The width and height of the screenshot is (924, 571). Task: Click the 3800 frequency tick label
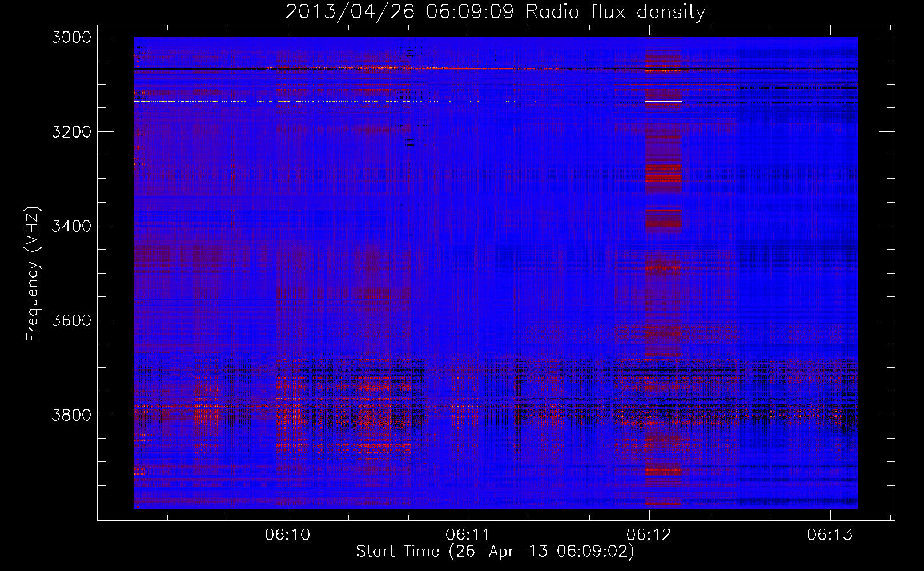pyautogui.click(x=71, y=415)
